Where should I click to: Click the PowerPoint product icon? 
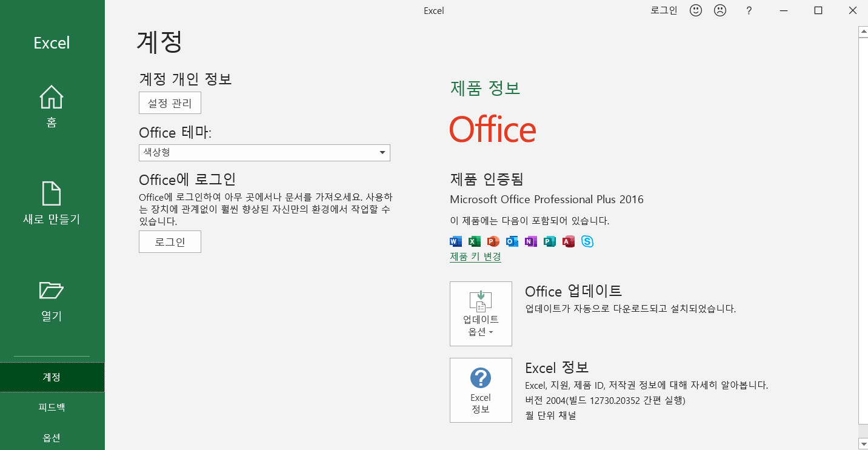[493, 241]
